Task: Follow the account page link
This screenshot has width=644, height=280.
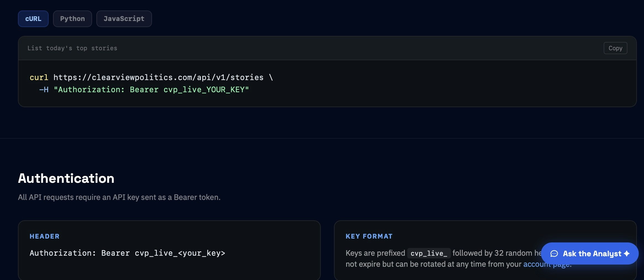Action: tap(547, 264)
